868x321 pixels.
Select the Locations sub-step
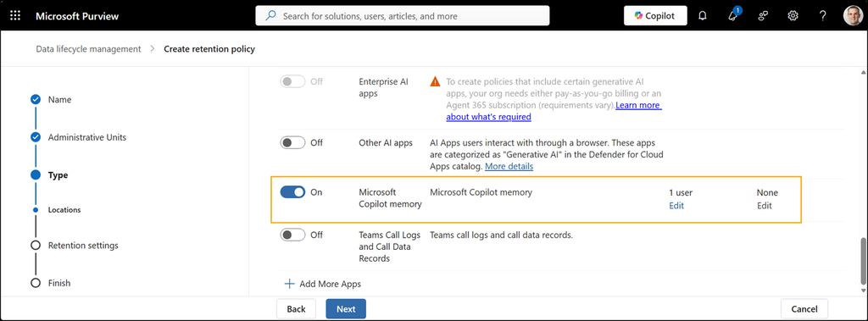coord(64,210)
